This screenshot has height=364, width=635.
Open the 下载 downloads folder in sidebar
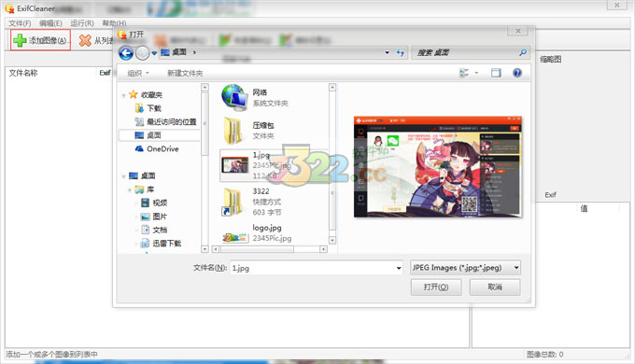tap(148, 108)
